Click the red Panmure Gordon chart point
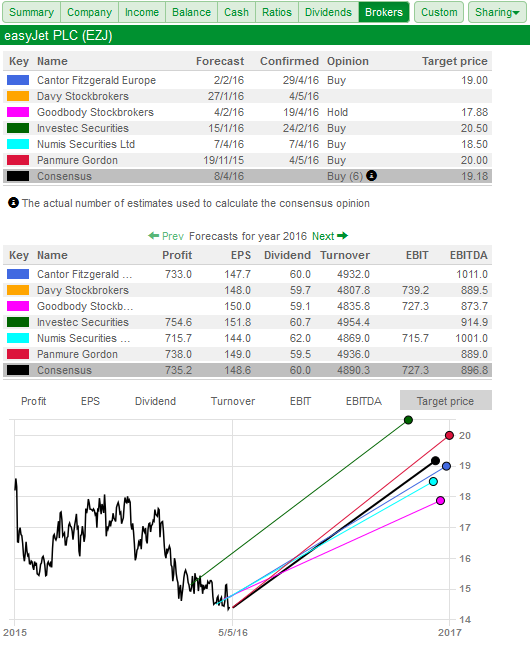Viewport: 530px width, 652px height. (449, 435)
